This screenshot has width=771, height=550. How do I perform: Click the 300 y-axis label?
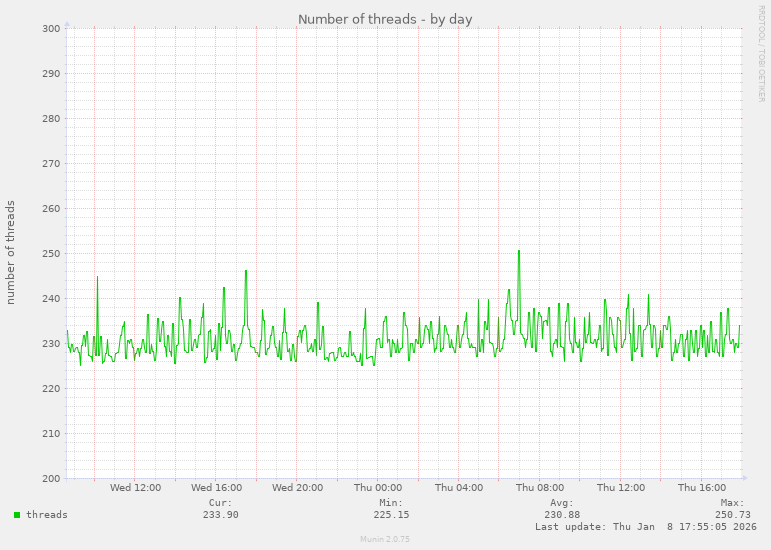coord(51,29)
